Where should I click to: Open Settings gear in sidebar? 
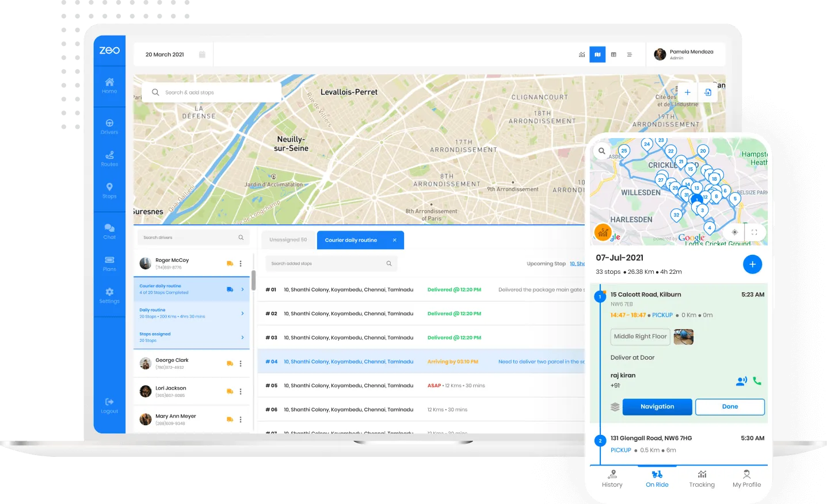[x=109, y=296]
